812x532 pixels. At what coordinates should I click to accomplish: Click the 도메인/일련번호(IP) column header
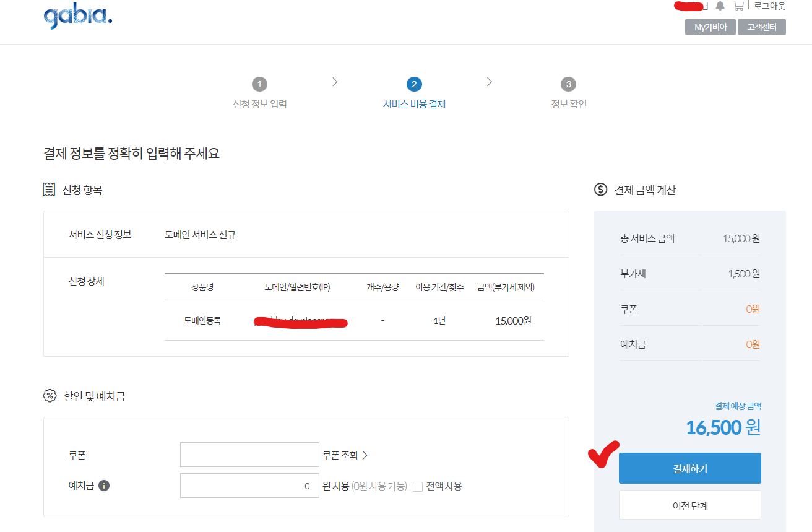click(297, 287)
